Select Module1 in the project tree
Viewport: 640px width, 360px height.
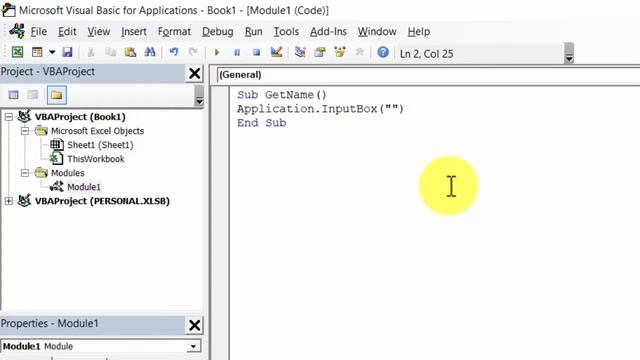[84, 187]
